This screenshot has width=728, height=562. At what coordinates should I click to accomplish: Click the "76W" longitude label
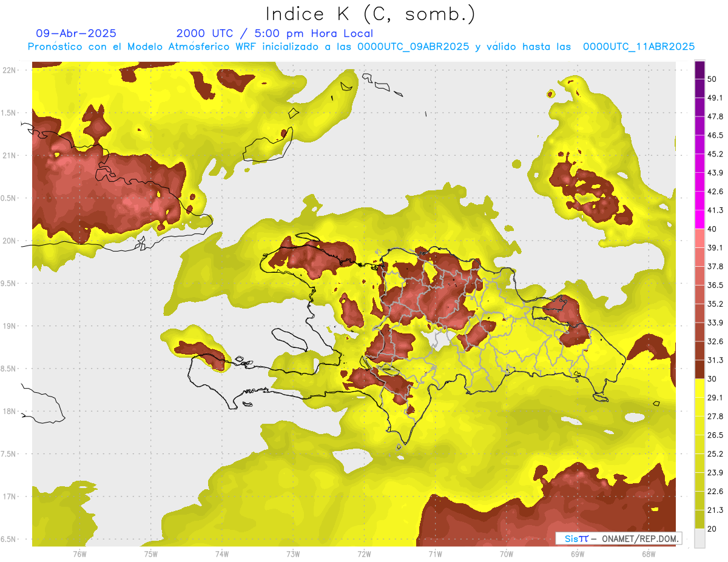79,554
